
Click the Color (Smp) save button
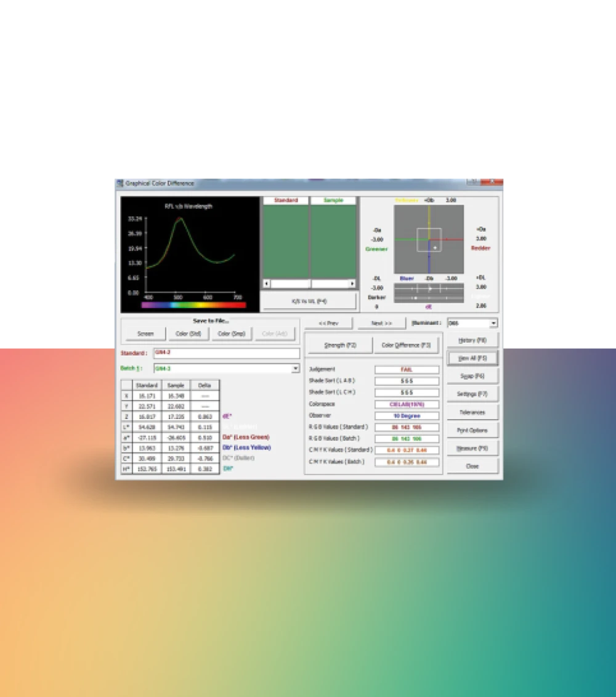tap(232, 333)
